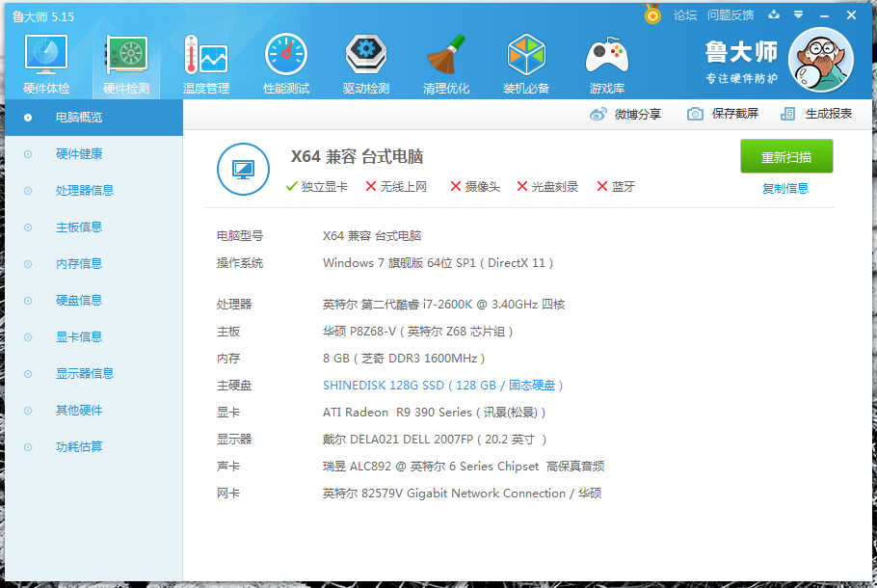Select 硬件健康 in sidebar
Screen dimensions: 877x588
(93, 154)
